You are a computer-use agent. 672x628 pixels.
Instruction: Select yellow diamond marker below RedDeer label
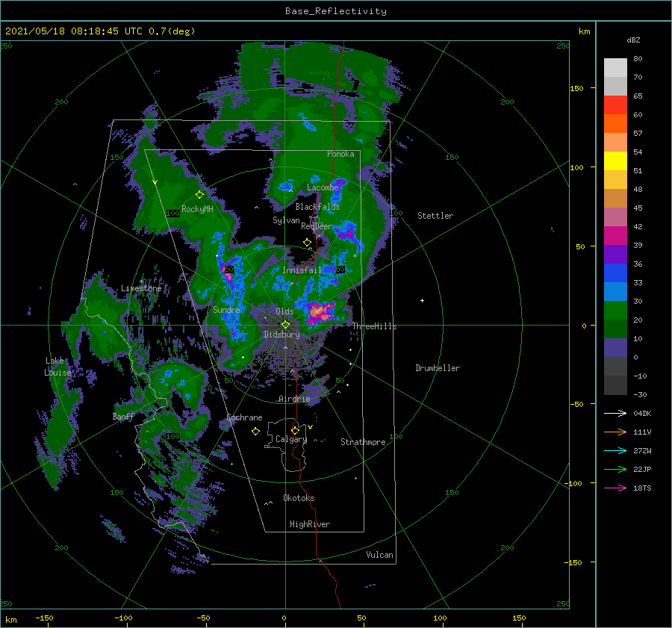(307, 243)
